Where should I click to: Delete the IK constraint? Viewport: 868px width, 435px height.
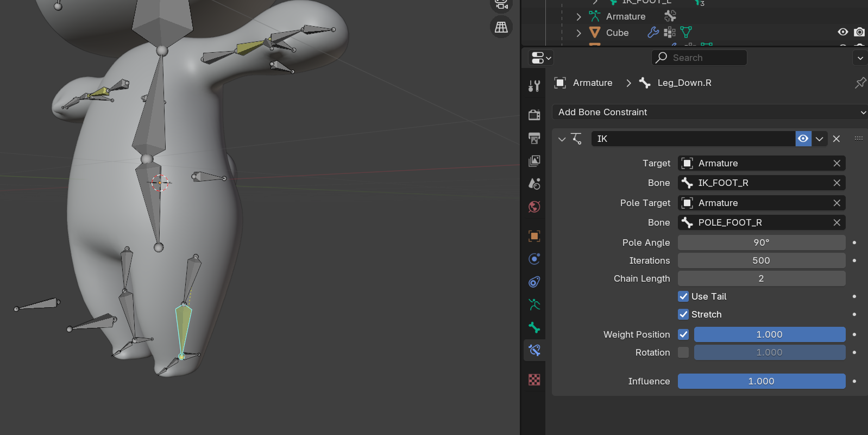[836, 139]
